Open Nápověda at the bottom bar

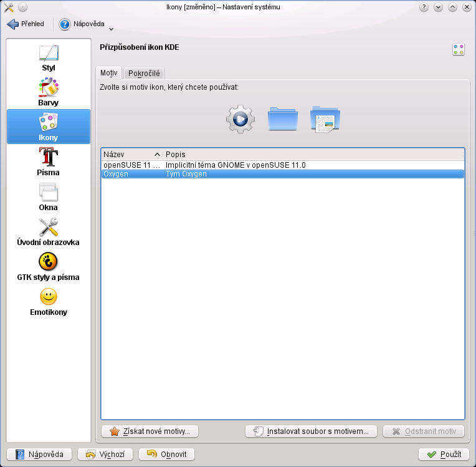(x=39, y=455)
